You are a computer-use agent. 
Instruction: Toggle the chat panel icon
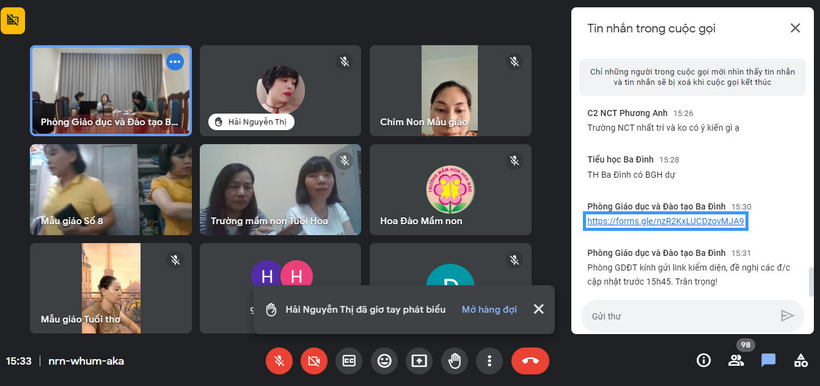tap(768, 360)
